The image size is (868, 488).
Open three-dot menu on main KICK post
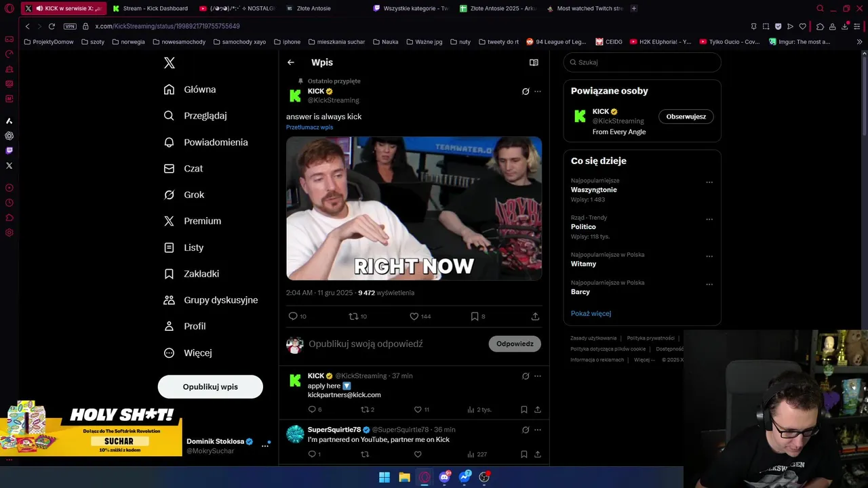pos(538,91)
